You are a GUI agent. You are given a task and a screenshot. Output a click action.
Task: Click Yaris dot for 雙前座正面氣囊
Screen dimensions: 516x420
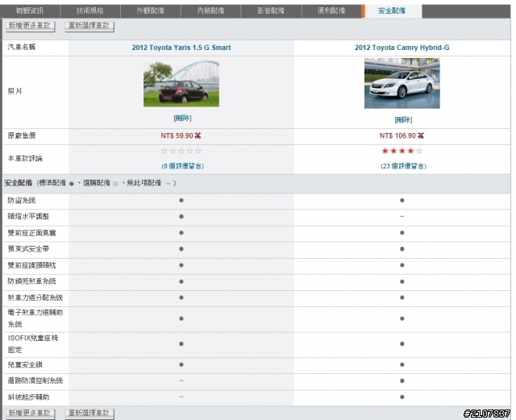[x=181, y=233]
